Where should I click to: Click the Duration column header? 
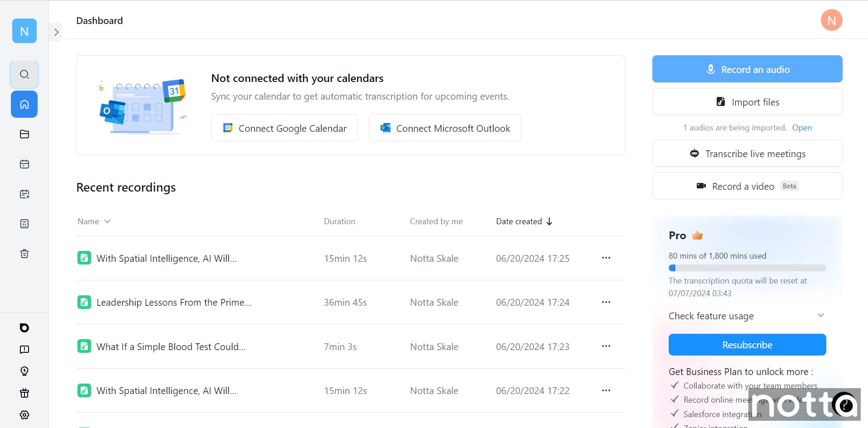339,221
